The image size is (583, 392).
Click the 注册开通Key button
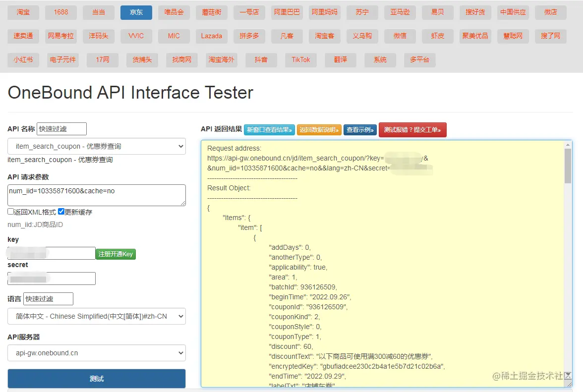point(116,254)
